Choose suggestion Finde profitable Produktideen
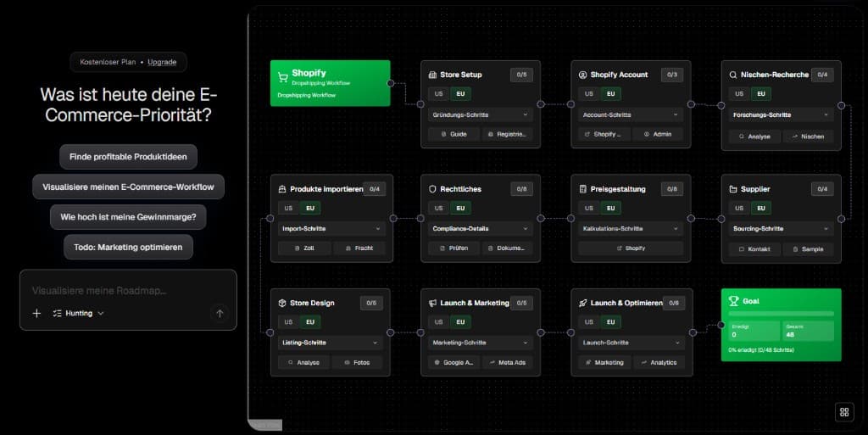The height and width of the screenshot is (435, 868). pos(128,157)
